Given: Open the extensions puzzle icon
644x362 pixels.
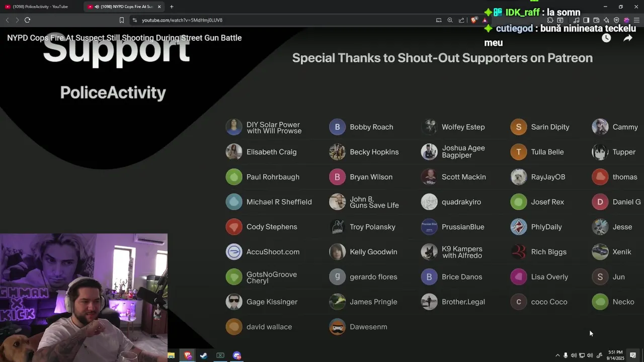Looking at the screenshot, I should (550, 20).
